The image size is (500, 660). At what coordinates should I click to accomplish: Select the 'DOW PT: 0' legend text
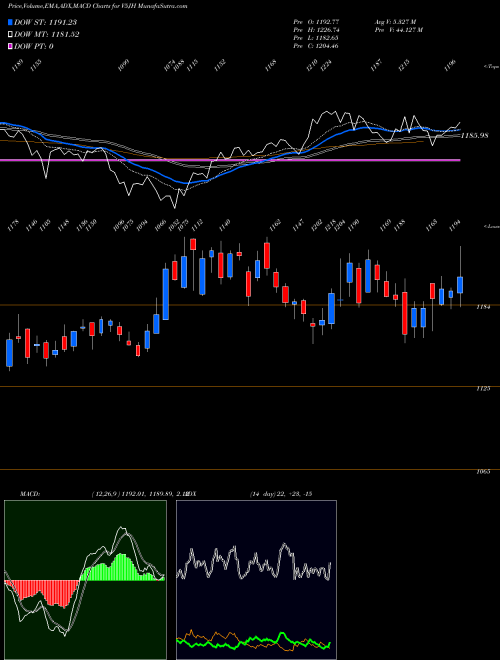(x=34, y=46)
